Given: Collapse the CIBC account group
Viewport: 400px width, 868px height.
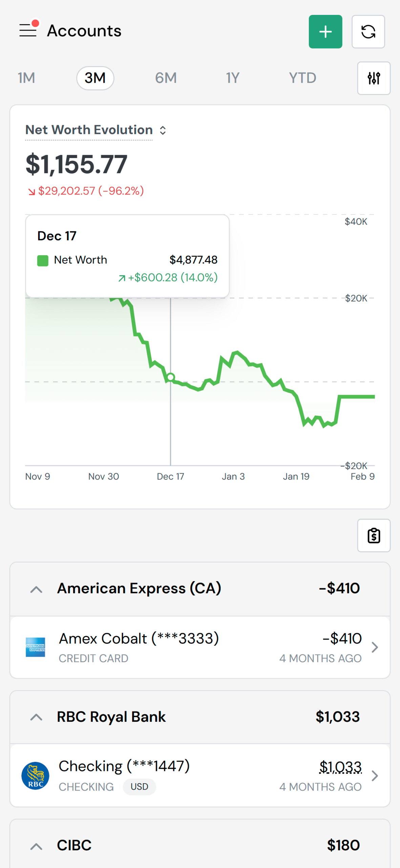Looking at the screenshot, I should [x=36, y=846].
